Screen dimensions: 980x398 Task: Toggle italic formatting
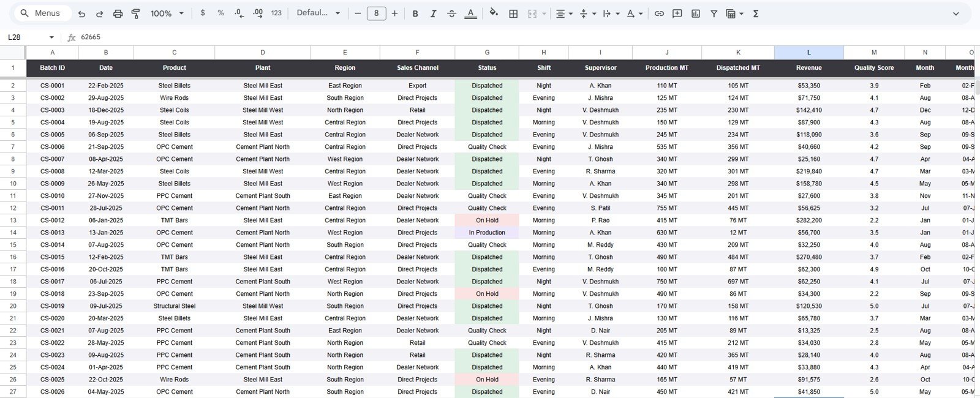click(x=433, y=13)
